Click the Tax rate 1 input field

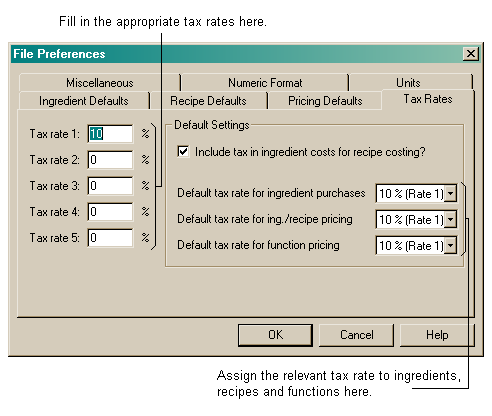coord(110,134)
